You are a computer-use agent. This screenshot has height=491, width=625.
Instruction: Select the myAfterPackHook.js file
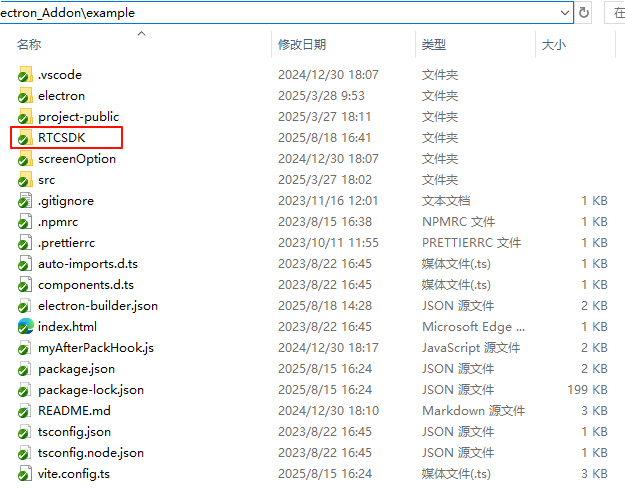pyautogui.click(x=95, y=348)
